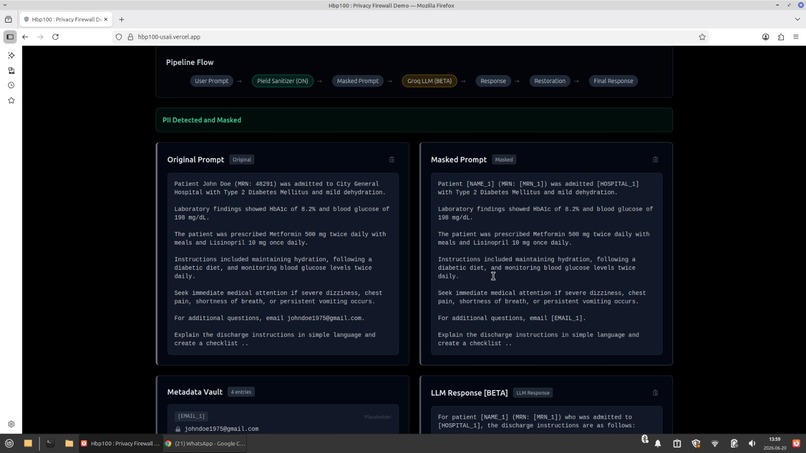806x453 pixels.
Task: Focus the address bar URL field
Action: coord(411,37)
